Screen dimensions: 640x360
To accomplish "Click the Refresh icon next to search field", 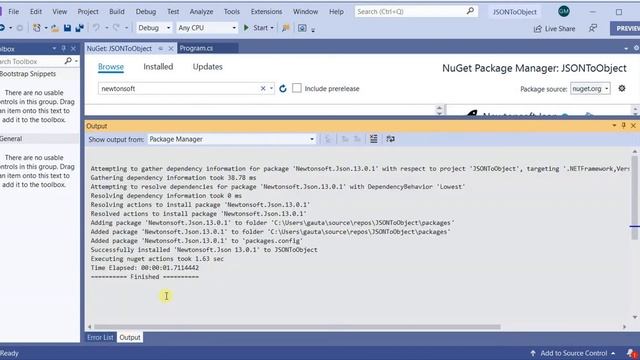I will 283,88.
